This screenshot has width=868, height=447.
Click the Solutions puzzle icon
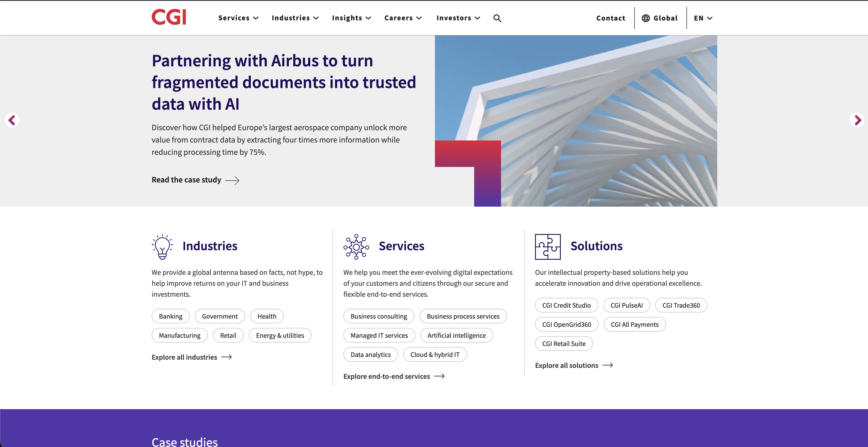tap(548, 247)
